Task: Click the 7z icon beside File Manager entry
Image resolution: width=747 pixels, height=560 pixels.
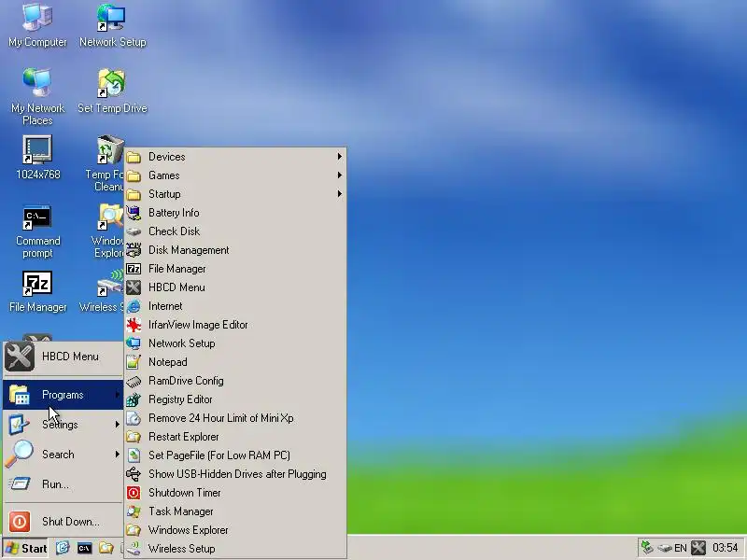Action: (134, 269)
